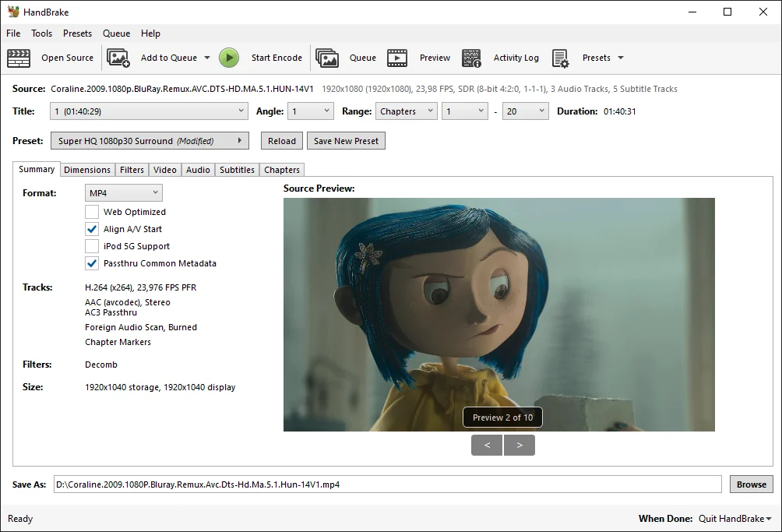Open the Range Chapters dropdown

pos(406,111)
